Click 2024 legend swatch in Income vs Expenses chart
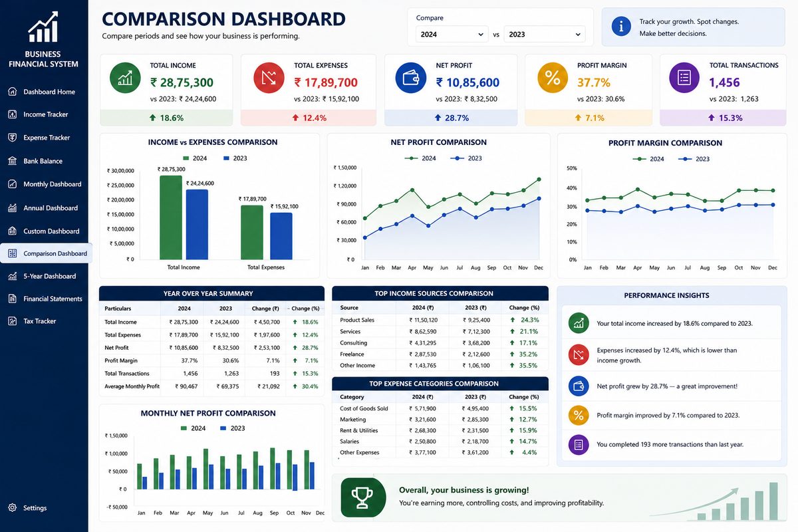 click(185, 158)
